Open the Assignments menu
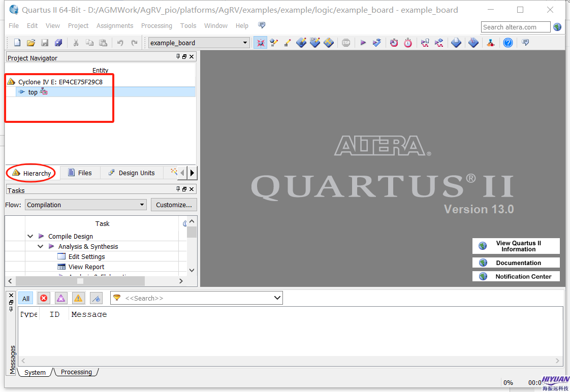The image size is (570, 392). (115, 25)
